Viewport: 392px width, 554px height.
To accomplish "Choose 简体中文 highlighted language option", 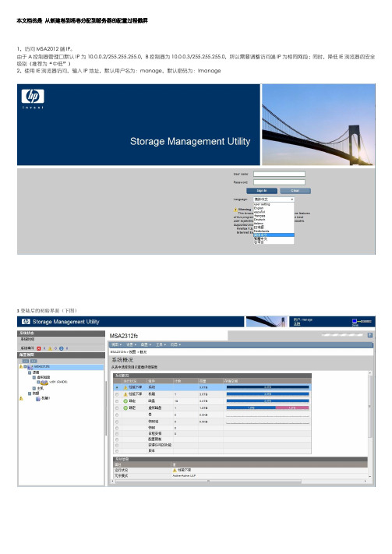I will pos(274,235).
